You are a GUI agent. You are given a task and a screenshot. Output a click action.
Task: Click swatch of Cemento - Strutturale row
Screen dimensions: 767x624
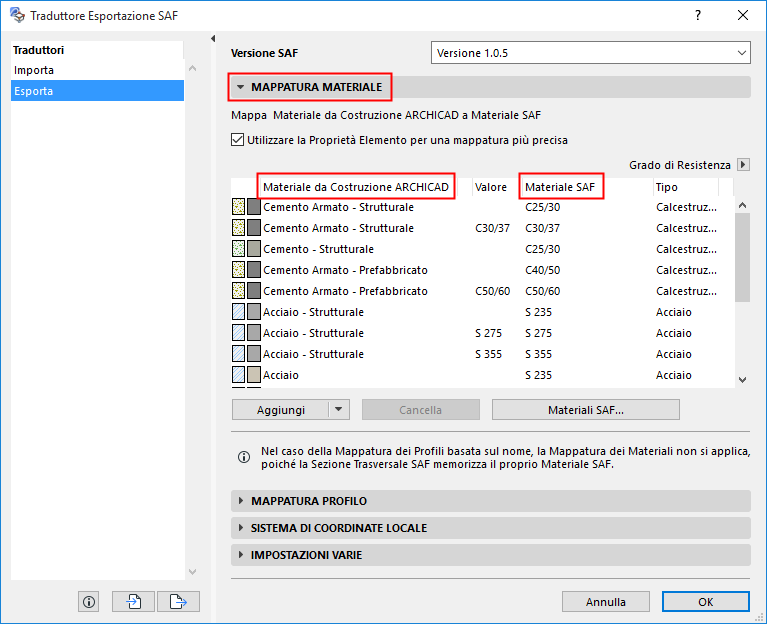[253, 249]
